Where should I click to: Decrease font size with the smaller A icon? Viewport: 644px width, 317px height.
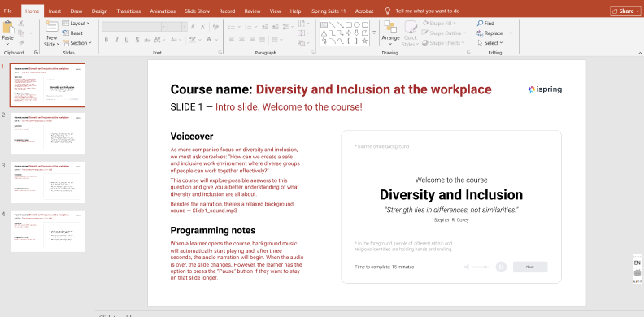click(x=203, y=27)
